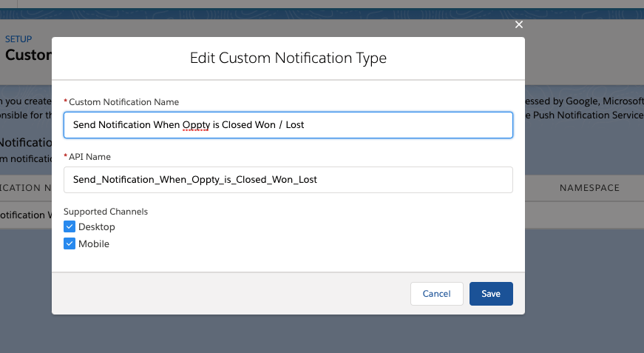Click the underlined word Oppty in name field
Screen dimensions: 644x353
(x=196, y=125)
